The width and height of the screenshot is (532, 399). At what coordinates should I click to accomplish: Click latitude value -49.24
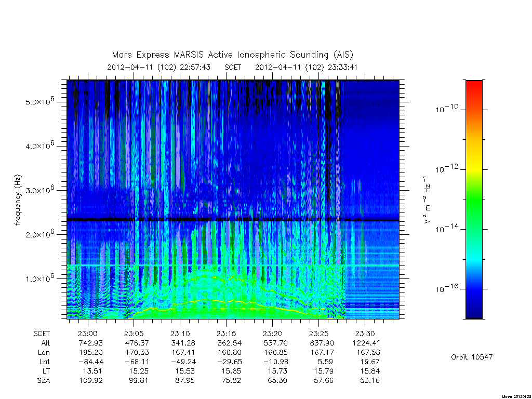click(x=183, y=362)
